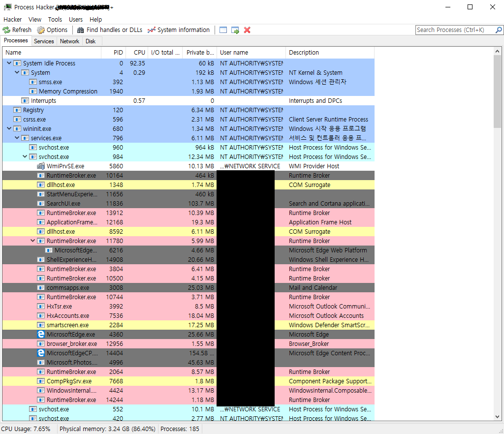Sort by User name column header
This screenshot has height=434, width=504.
pyautogui.click(x=252, y=53)
